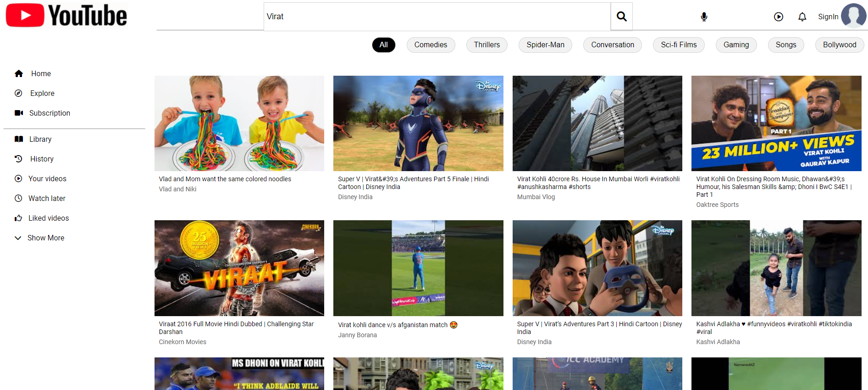This screenshot has height=390, width=868.
Task: Click Mumbai Vlog channel name
Action: point(536,197)
